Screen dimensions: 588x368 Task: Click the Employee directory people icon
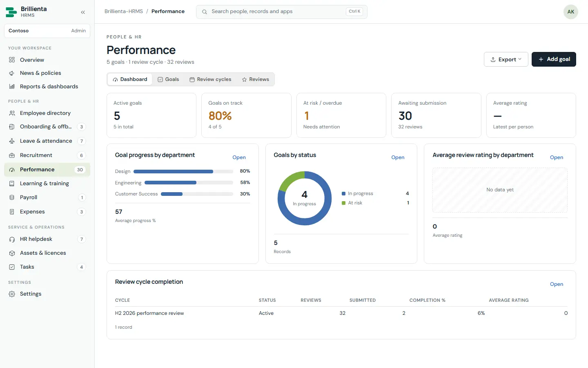(12, 113)
